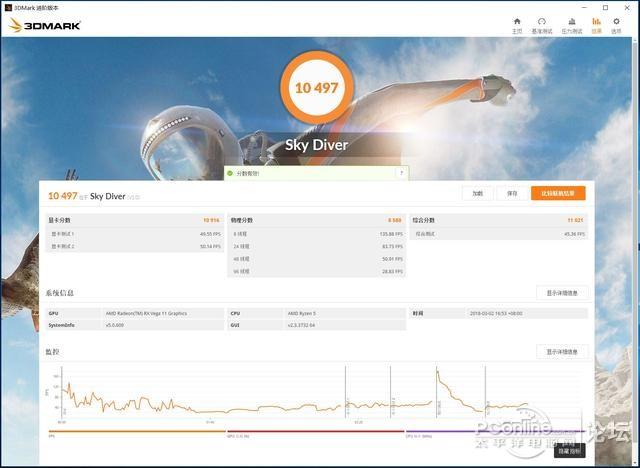
Task: Click SystemInfo row v5.0.609
Action: click(134, 325)
